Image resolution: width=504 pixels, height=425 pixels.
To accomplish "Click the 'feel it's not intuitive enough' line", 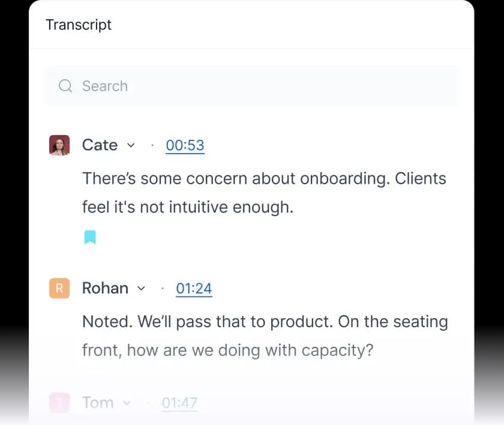I will click(187, 208).
